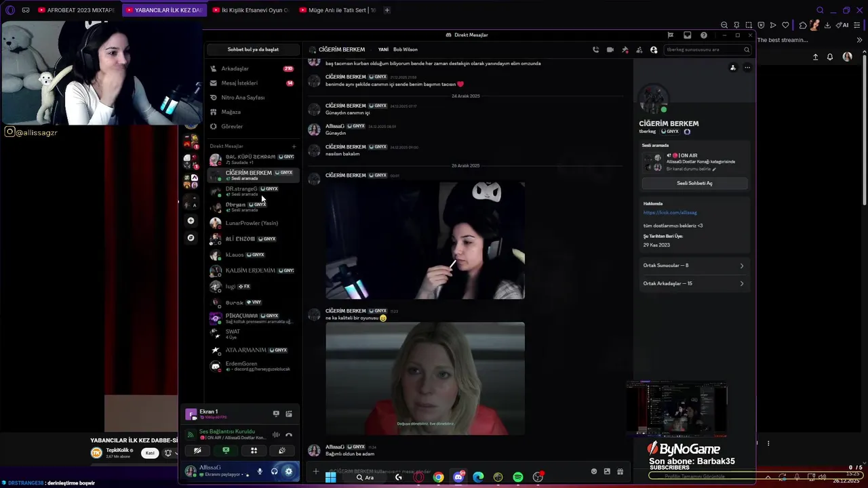868x488 pixels.
Task: Open gift icon in message box
Action: [620, 471]
